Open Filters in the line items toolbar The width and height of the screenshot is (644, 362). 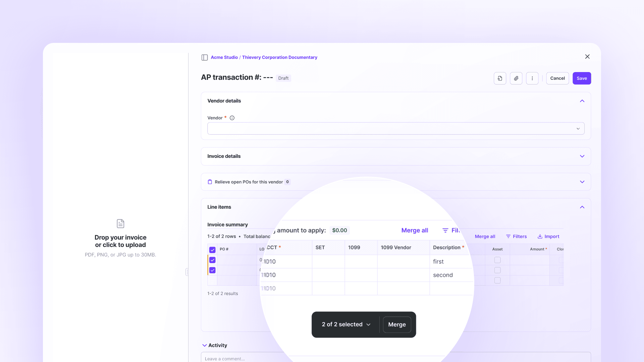click(x=516, y=236)
